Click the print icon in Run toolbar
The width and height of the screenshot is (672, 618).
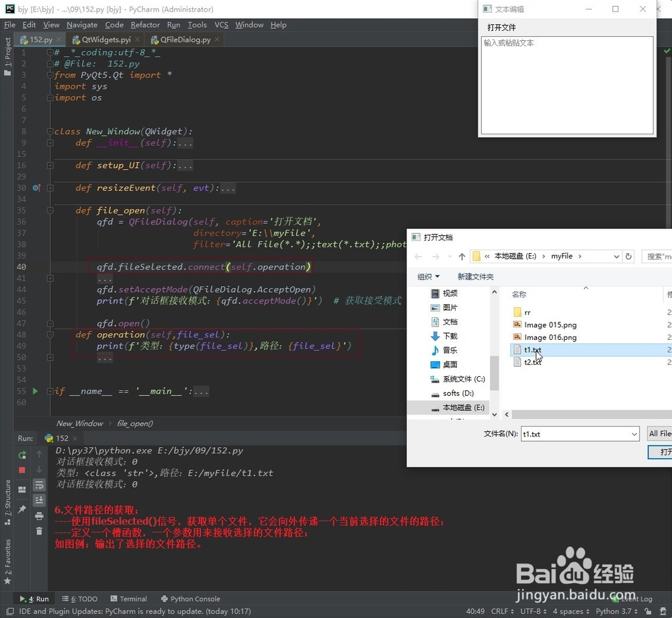coord(39,516)
